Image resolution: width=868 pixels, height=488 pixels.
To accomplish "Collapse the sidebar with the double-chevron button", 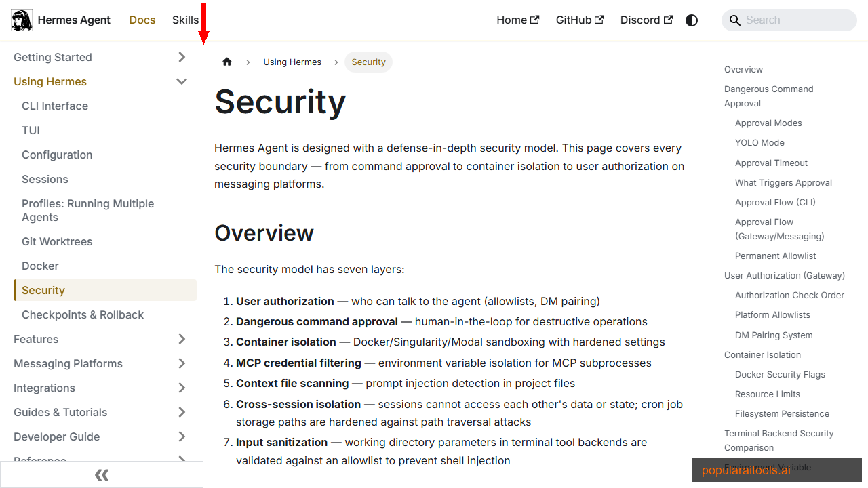I will pos(102,474).
